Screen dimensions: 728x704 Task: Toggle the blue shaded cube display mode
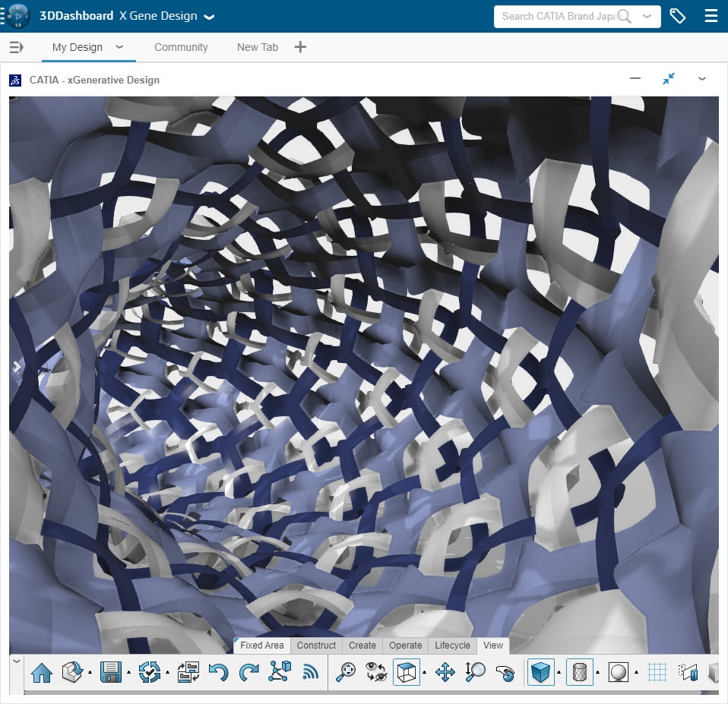541,672
